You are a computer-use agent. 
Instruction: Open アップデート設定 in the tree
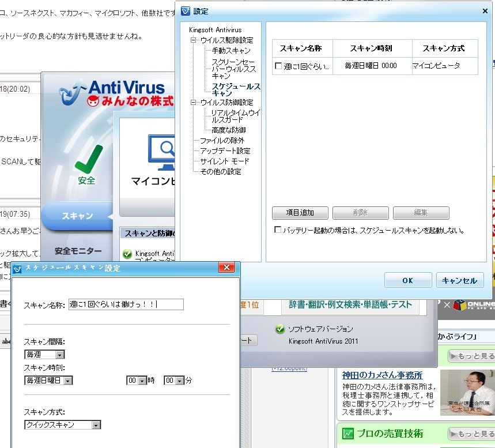(x=225, y=150)
